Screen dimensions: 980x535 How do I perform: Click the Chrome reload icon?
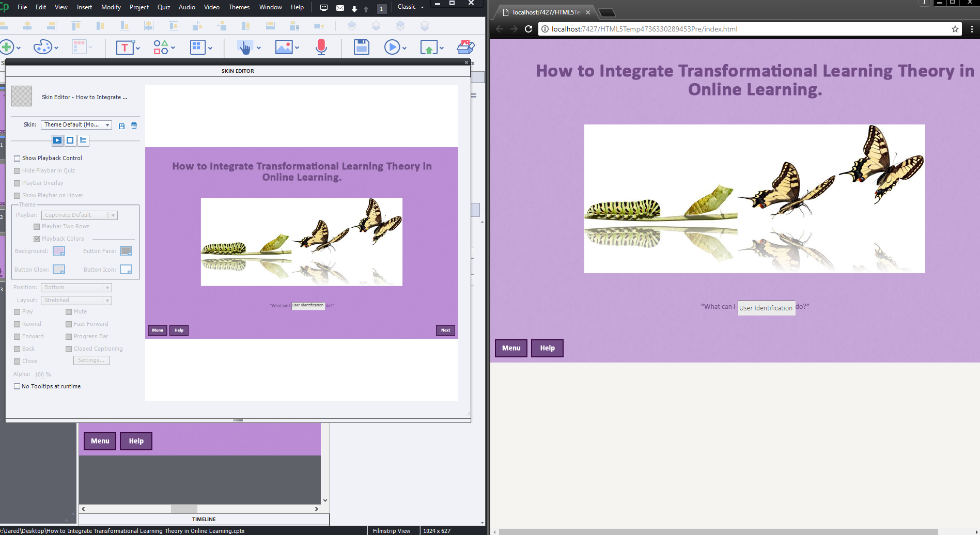click(x=528, y=29)
